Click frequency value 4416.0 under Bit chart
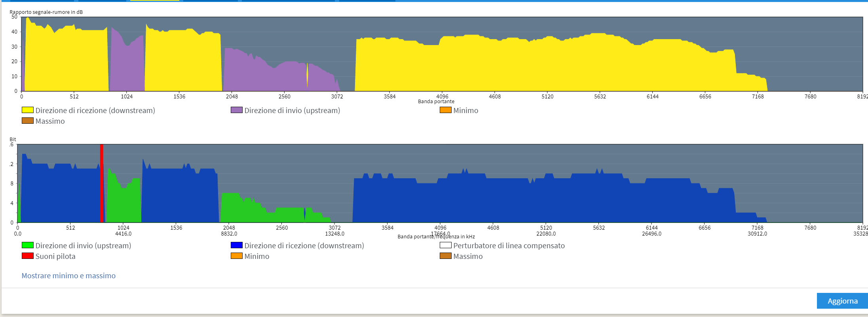The width and height of the screenshot is (868, 317). click(123, 234)
